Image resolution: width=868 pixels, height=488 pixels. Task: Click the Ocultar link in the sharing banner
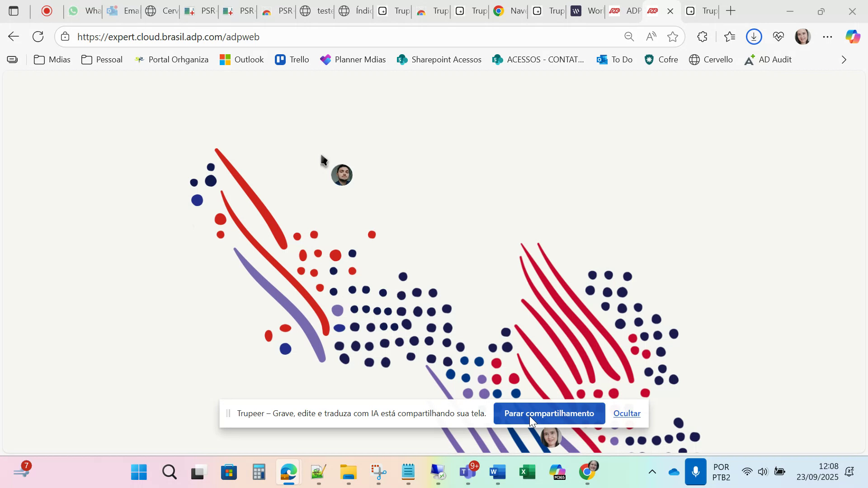627,413
